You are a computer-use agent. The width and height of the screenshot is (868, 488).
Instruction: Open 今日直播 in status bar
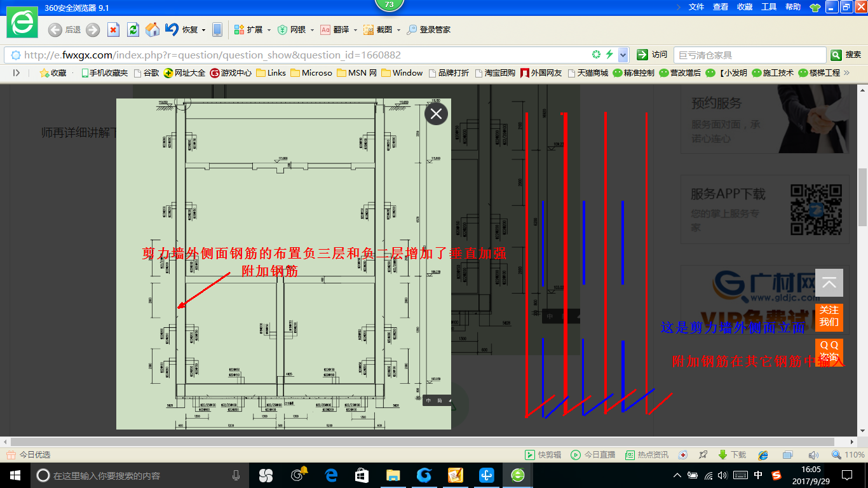tap(593, 455)
